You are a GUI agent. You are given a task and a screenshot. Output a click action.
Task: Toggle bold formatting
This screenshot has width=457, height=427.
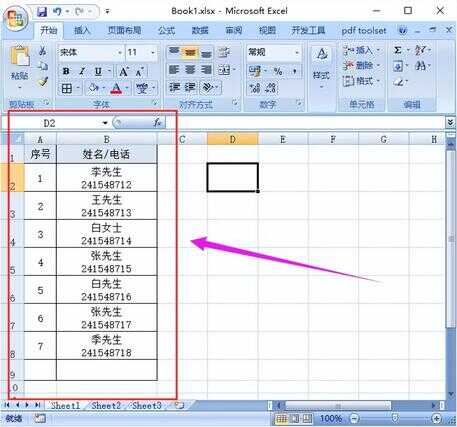click(66, 71)
